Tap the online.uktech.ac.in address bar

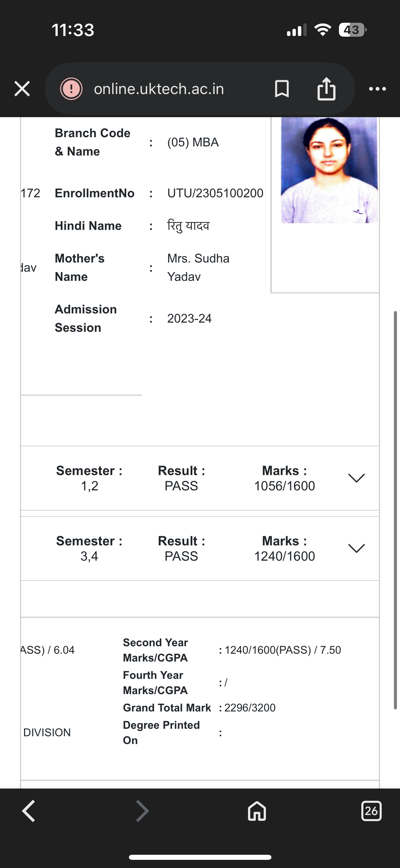point(159,89)
